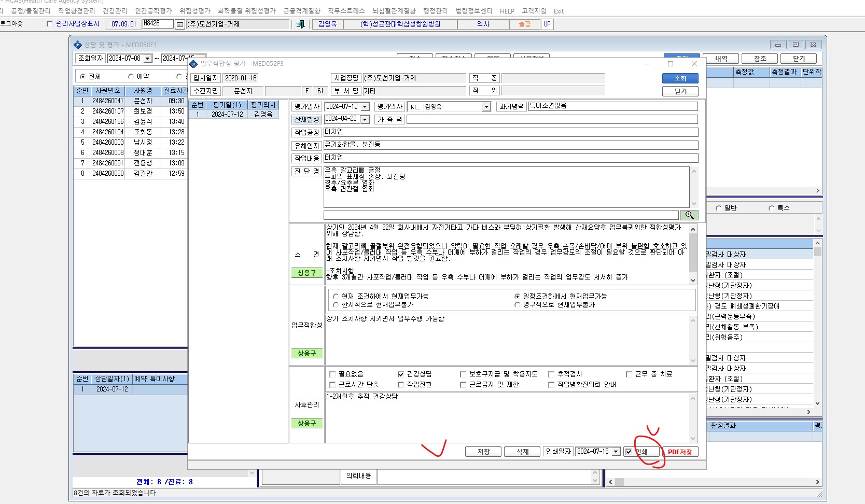The image size is (865, 504).
Task: Open the 직무스트레스 menu
Action: (x=346, y=11)
